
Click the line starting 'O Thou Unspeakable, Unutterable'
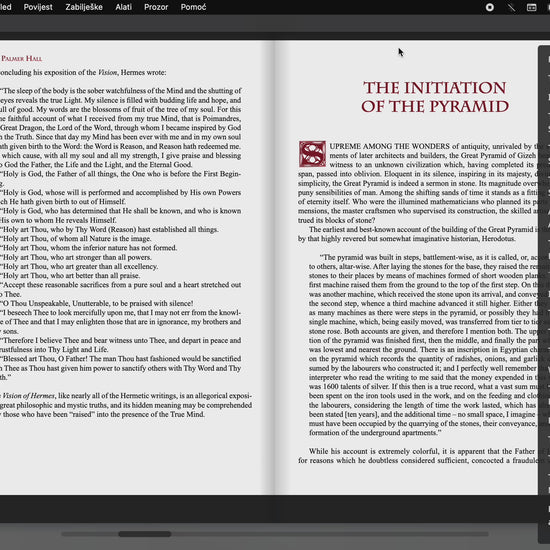(x=97, y=303)
